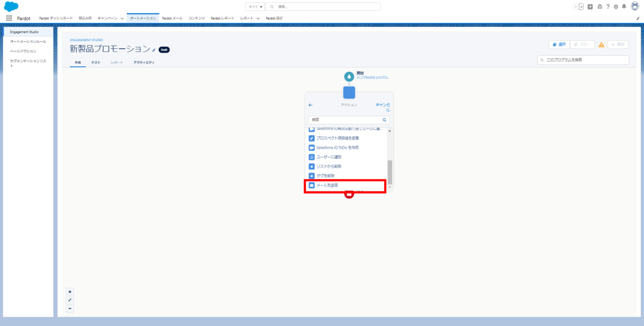View notifications bell icon
Viewport: 644px width, 326px height.
[624, 6]
